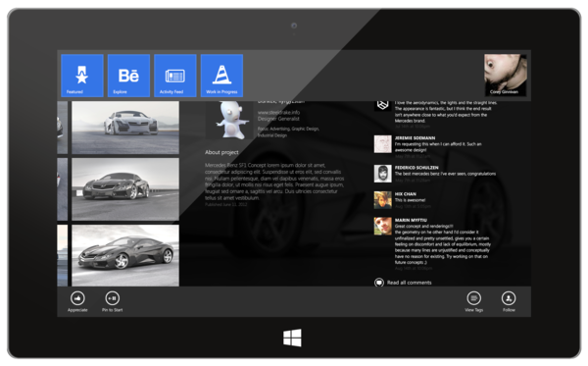Open Federico Schulzen's commenter avatar
The height and width of the screenshot is (366, 588).
pos(382,174)
